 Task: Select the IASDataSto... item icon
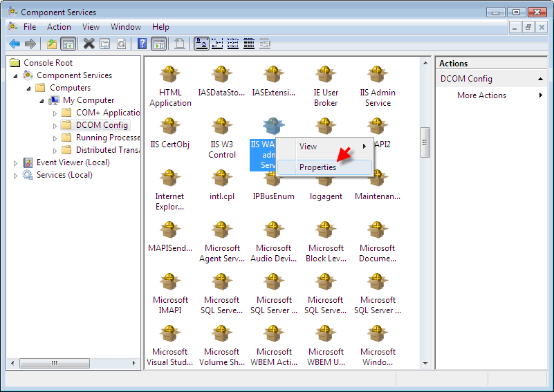point(221,75)
